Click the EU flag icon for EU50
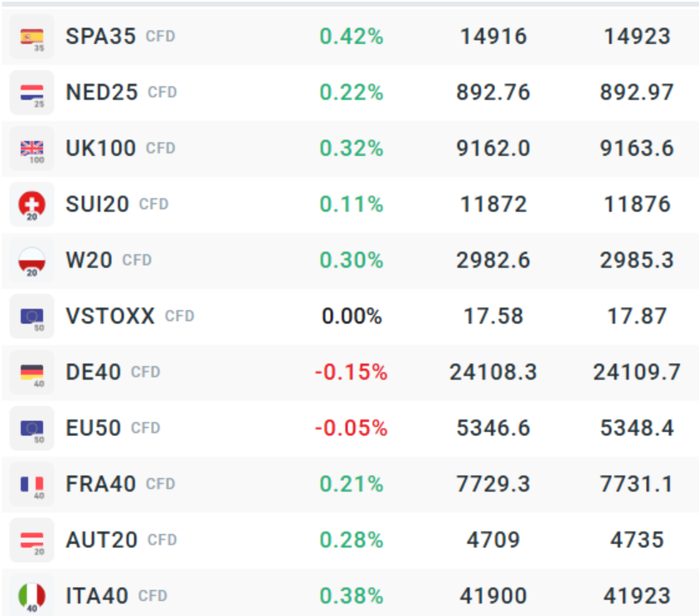Screen dimensions: 699x616 click(32, 429)
